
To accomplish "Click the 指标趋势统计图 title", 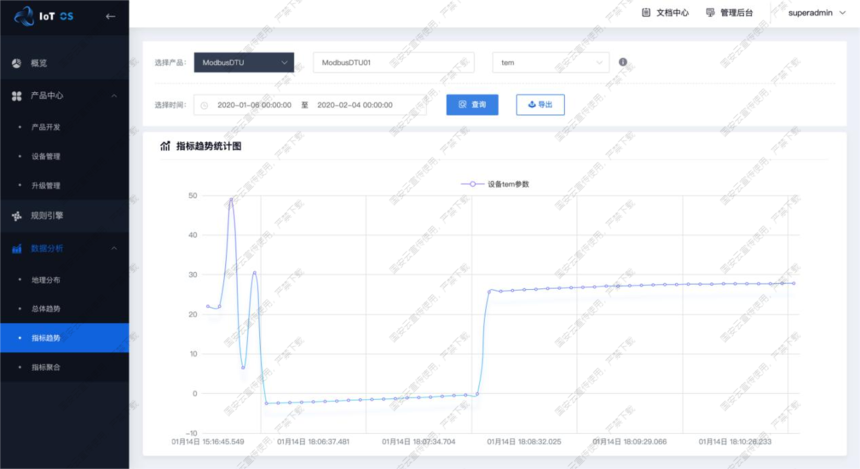I will [208, 146].
